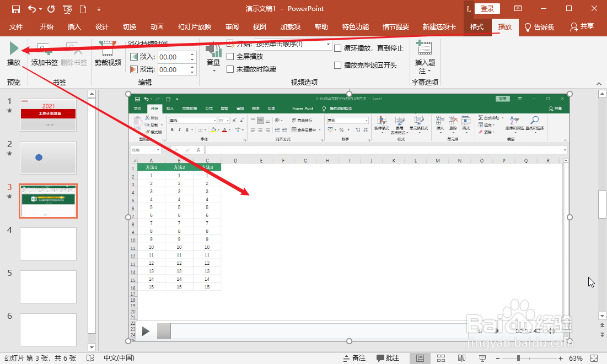The width and height of the screenshot is (607, 364).
Task: Toggle Hide While Not Playing checkbox
Action: [x=230, y=69]
